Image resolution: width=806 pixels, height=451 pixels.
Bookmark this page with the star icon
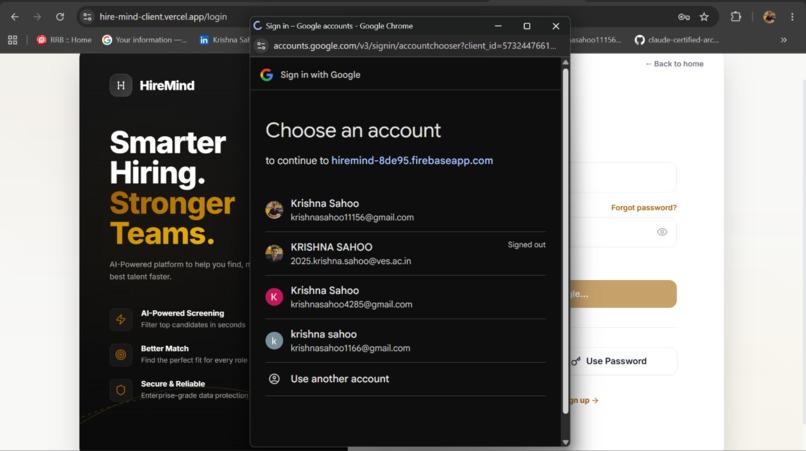[x=704, y=17]
